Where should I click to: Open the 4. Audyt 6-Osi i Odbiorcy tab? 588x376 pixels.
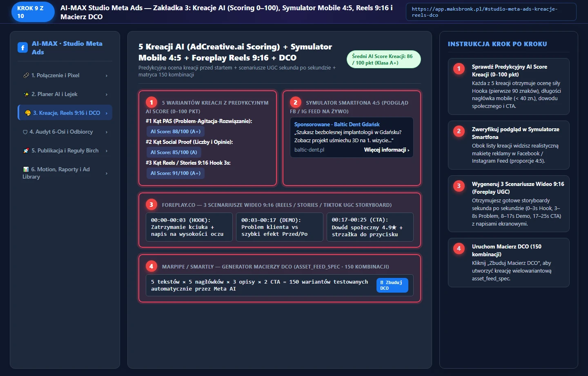(65, 132)
